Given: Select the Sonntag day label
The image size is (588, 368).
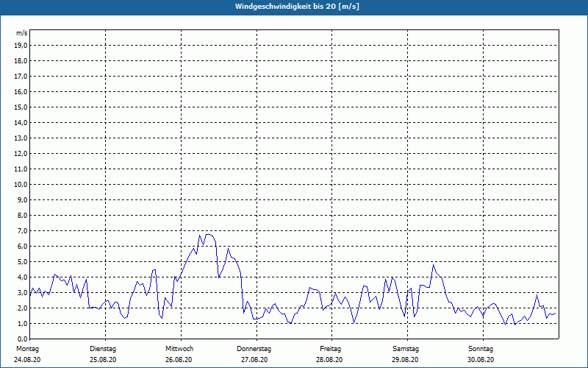Looking at the screenshot, I should pos(481,349).
